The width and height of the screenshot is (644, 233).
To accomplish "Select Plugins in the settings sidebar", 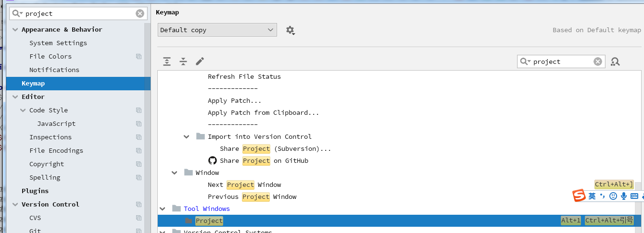I will point(35,191).
